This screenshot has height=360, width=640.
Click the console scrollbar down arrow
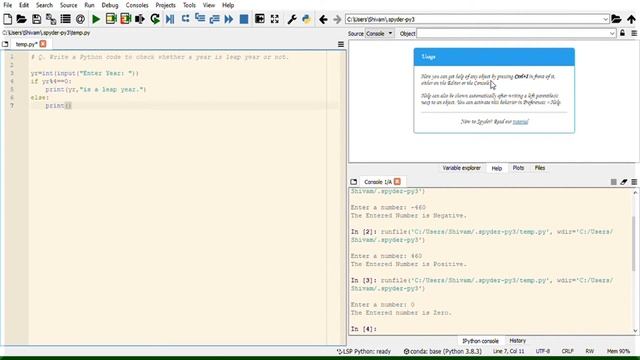coord(635,331)
